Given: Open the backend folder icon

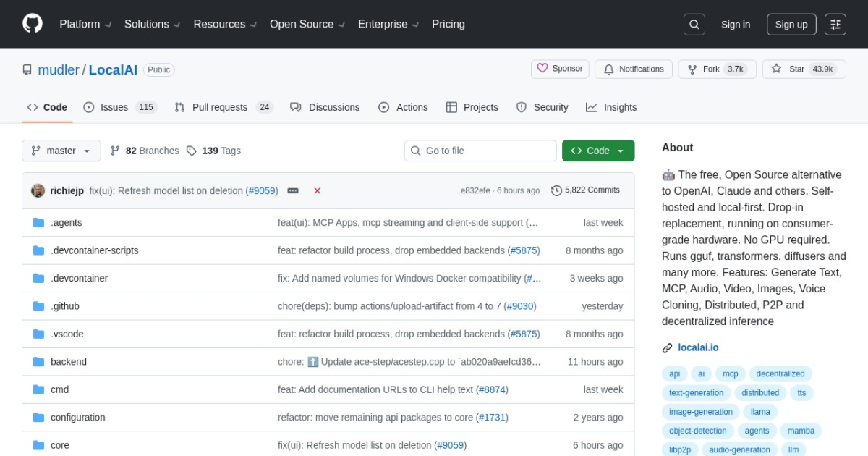Looking at the screenshot, I should click(x=38, y=361).
